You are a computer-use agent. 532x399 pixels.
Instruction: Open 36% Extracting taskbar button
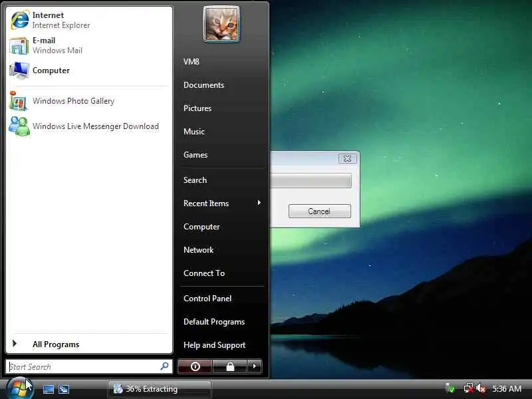click(160, 389)
